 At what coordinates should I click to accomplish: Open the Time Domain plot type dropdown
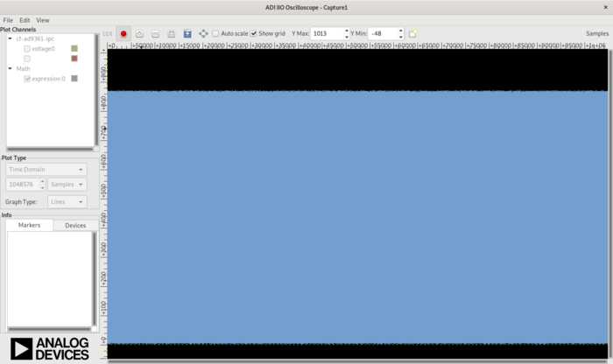point(46,170)
